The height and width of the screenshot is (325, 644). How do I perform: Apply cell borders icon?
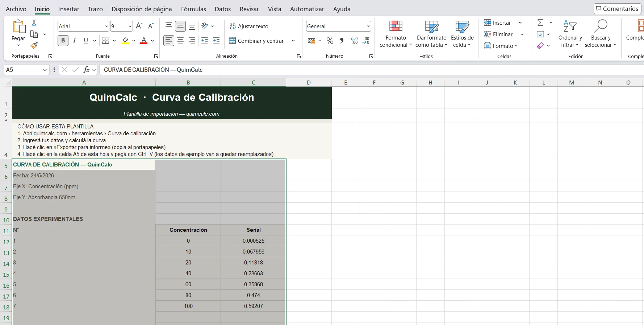pos(105,41)
